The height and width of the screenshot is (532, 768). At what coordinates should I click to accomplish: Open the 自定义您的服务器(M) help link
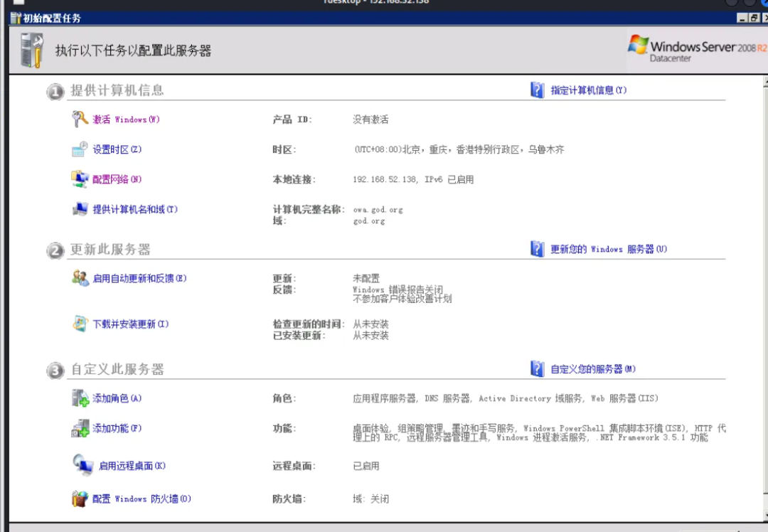click(593, 369)
